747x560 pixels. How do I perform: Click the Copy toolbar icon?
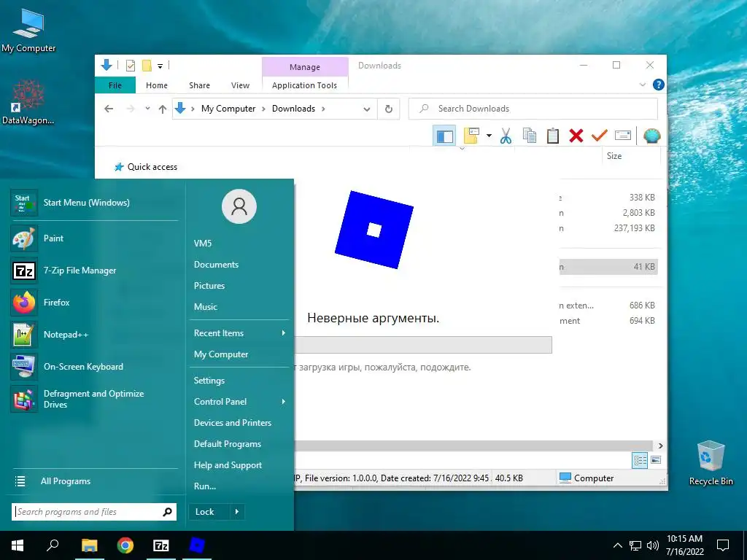(530, 136)
